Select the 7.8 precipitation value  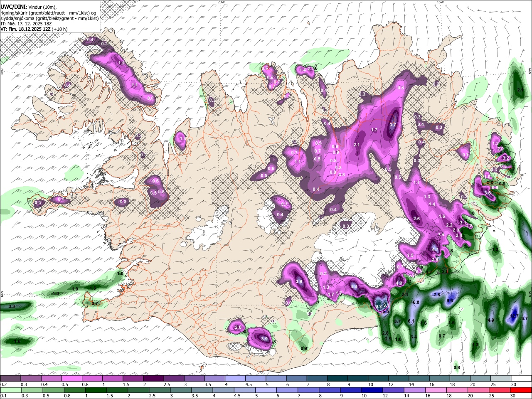(437, 295)
